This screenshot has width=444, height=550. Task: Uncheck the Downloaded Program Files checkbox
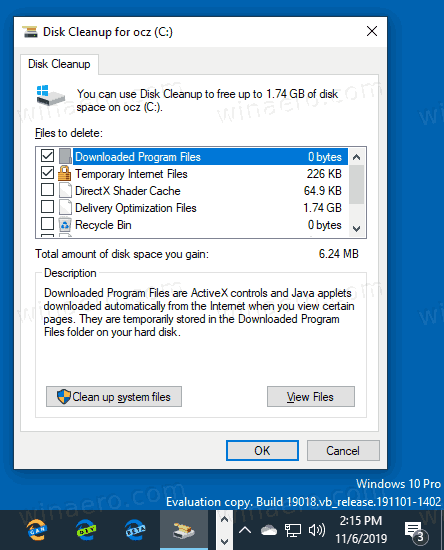pos(47,155)
